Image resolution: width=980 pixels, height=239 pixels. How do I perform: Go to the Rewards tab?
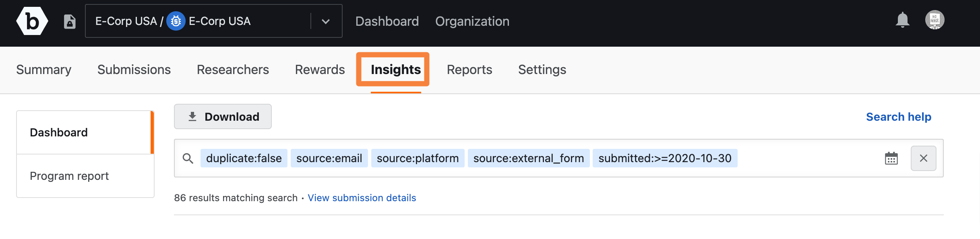(320, 70)
